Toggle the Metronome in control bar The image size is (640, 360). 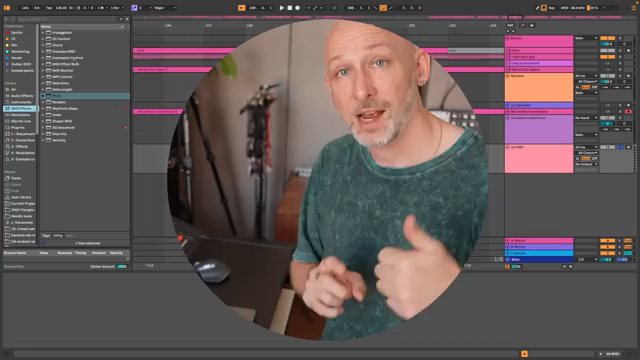coord(101,8)
